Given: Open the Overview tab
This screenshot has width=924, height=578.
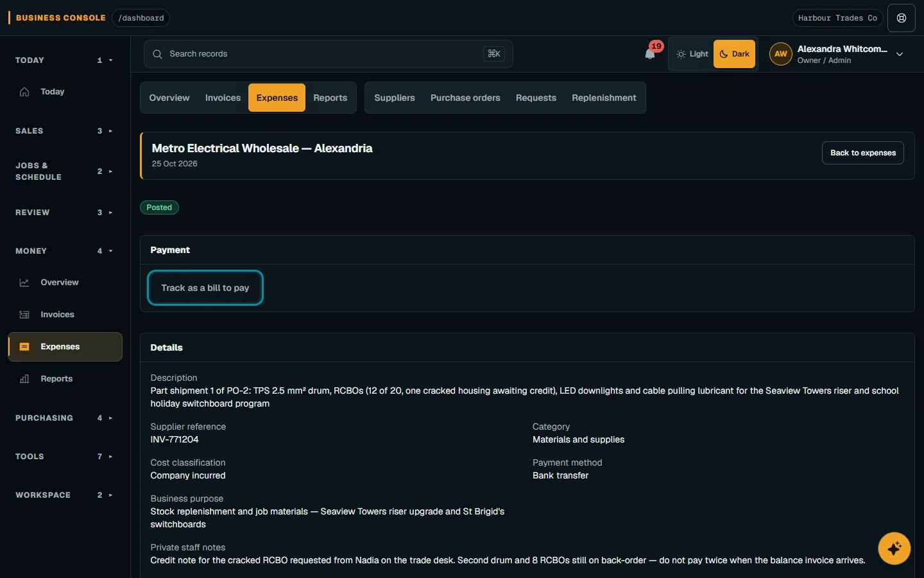Looking at the screenshot, I should (169, 98).
